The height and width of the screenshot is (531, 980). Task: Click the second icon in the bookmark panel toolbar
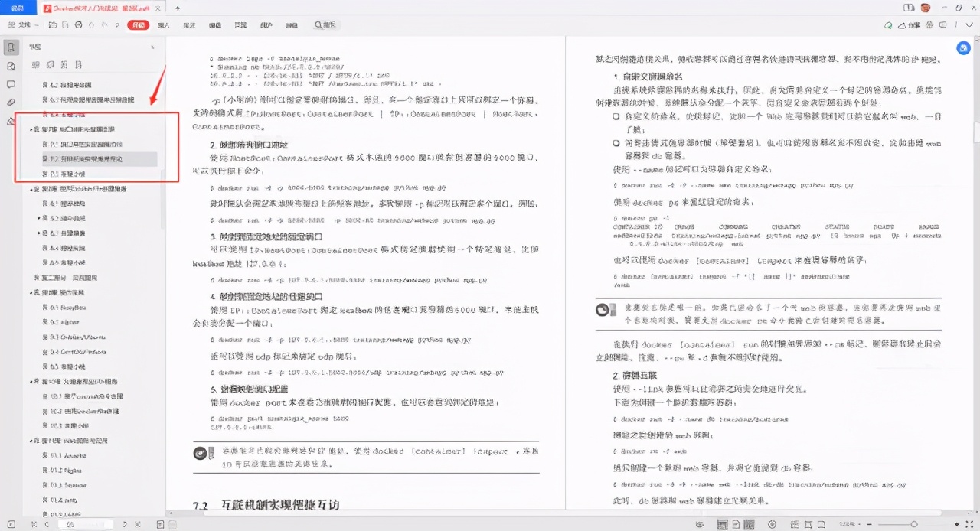pyautogui.click(x=49, y=66)
